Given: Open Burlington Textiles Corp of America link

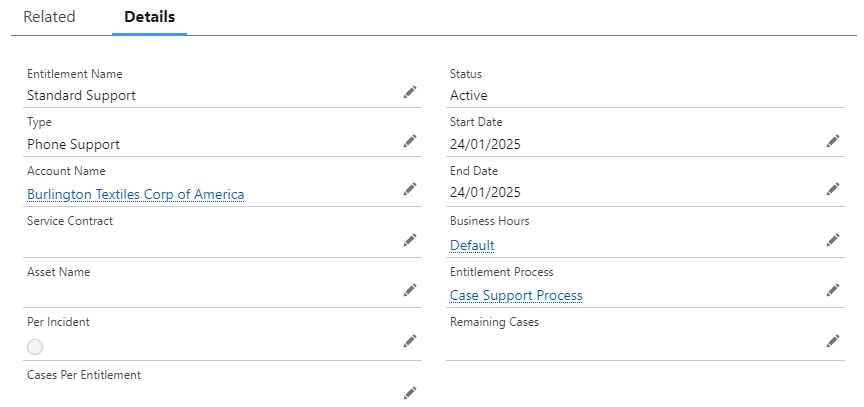Looking at the screenshot, I should point(135,194).
